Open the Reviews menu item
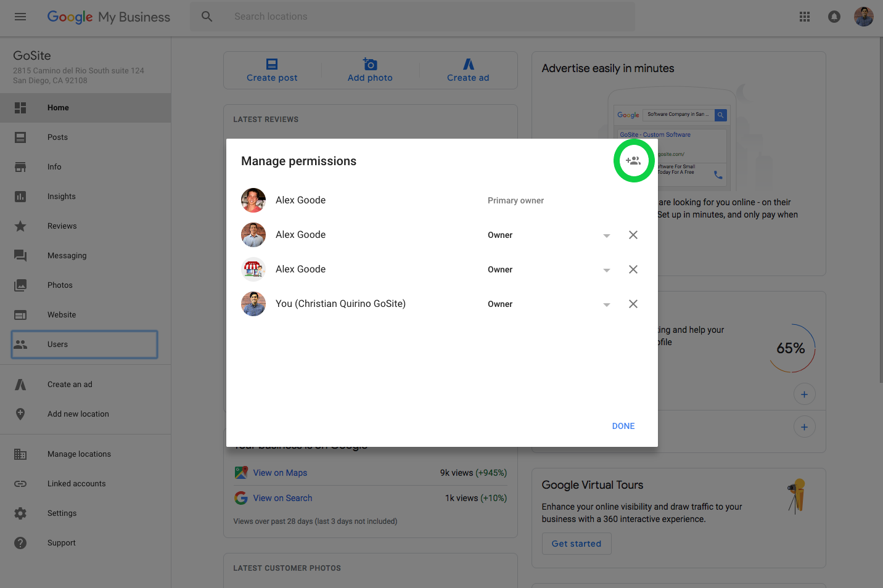Viewport: 883px width, 588px height. (85, 226)
